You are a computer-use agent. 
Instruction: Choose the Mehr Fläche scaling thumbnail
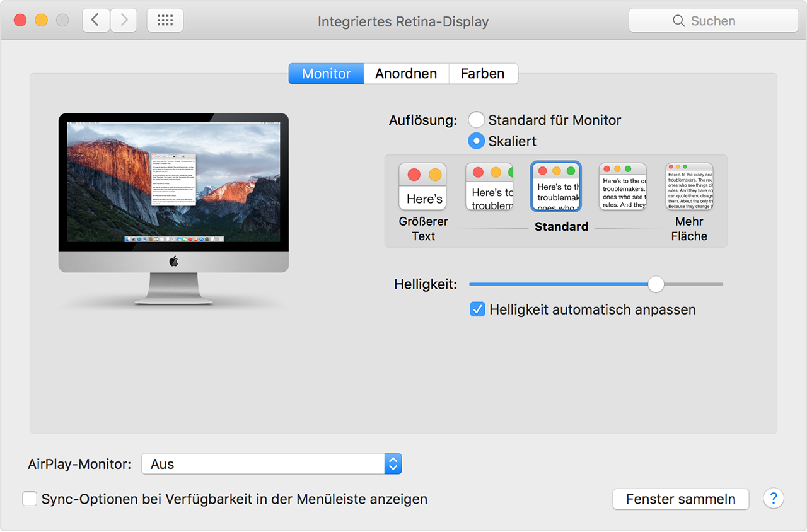click(x=690, y=187)
